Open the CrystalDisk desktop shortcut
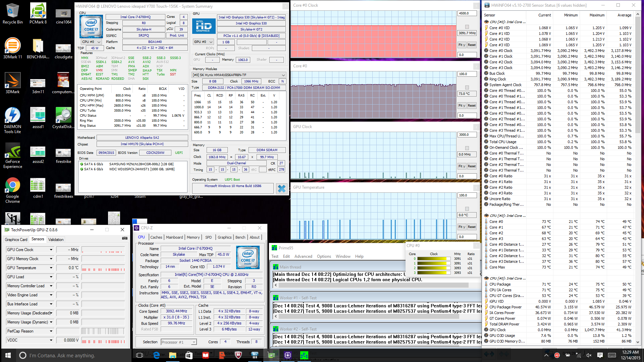Screen dimensions: 644x362 tap(63, 118)
